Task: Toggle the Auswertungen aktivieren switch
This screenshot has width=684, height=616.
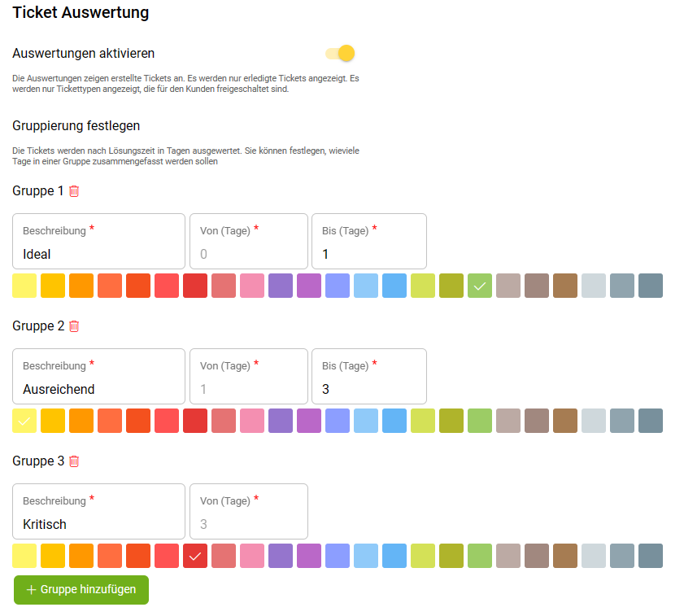Action: (341, 54)
